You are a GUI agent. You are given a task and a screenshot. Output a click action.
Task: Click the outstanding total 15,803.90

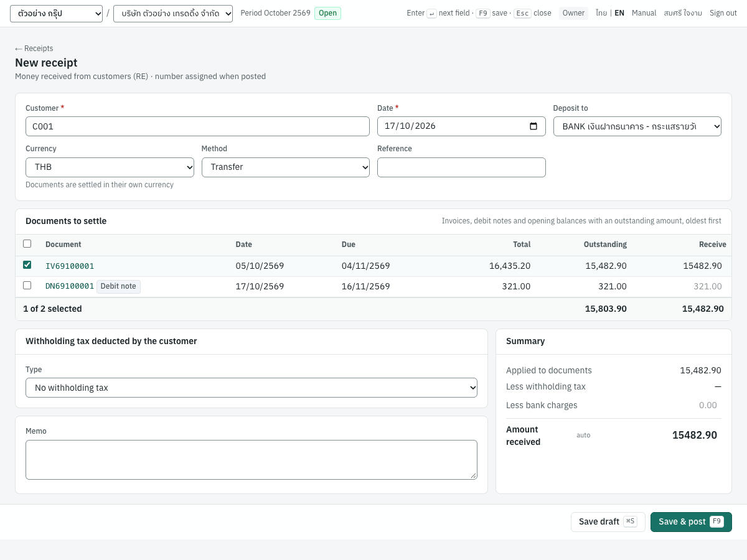pos(606,309)
